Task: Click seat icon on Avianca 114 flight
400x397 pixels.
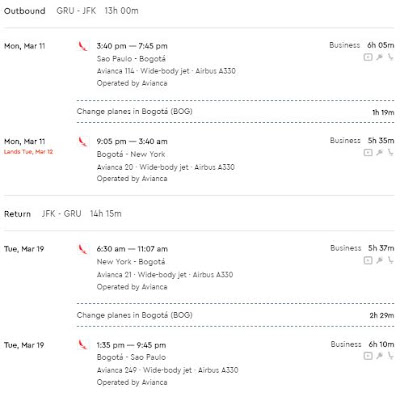Action: pyautogui.click(x=390, y=57)
